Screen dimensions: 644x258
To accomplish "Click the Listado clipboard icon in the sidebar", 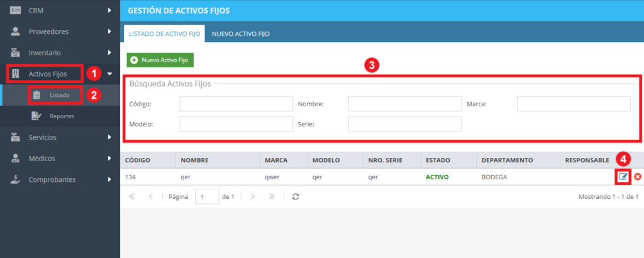I will click(x=36, y=95).
